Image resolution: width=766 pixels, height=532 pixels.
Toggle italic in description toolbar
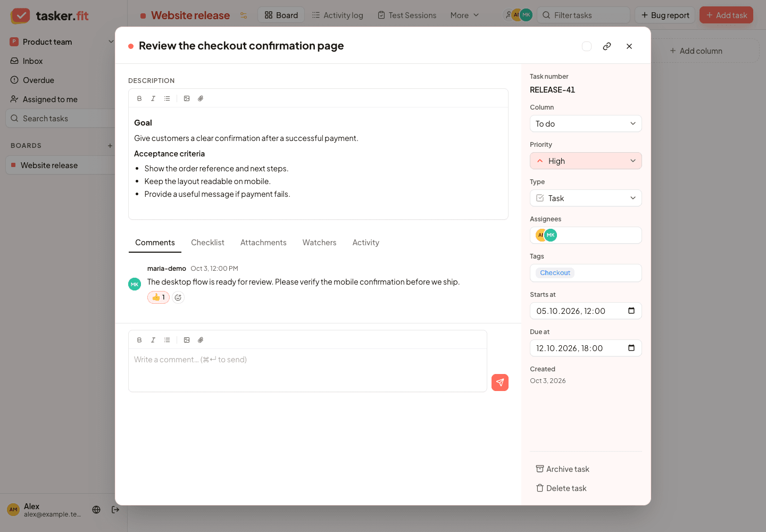point(153,98)
